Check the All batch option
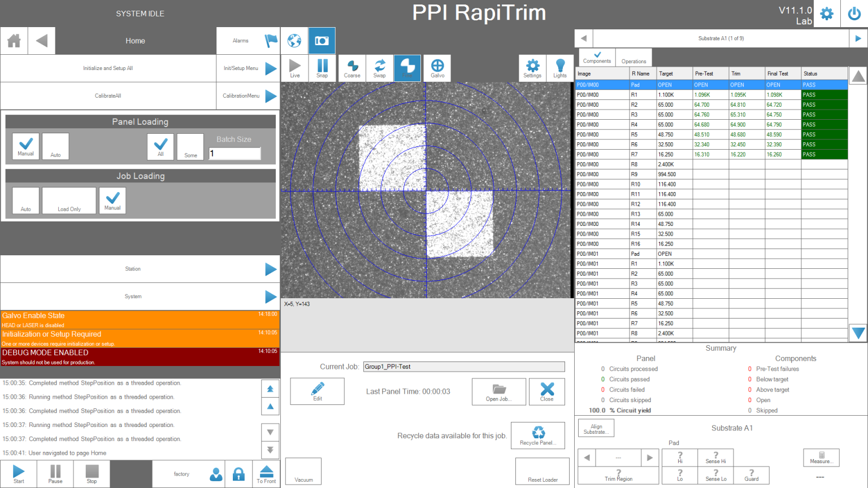 pos(160,146)
